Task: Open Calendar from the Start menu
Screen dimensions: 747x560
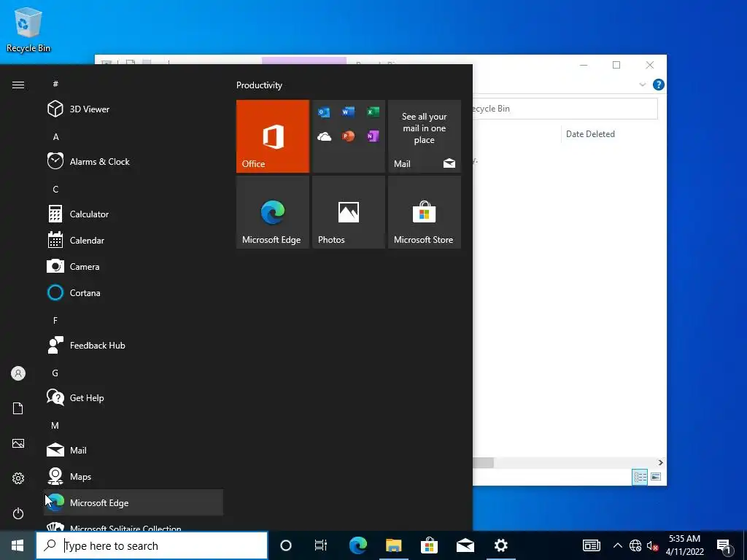Action: (x=133, y=240)
